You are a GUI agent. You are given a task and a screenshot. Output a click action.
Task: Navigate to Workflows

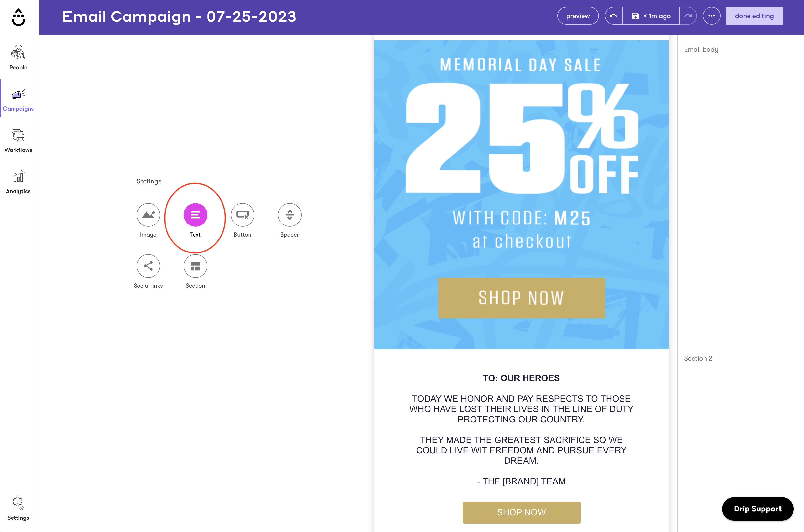coord(18,140)
